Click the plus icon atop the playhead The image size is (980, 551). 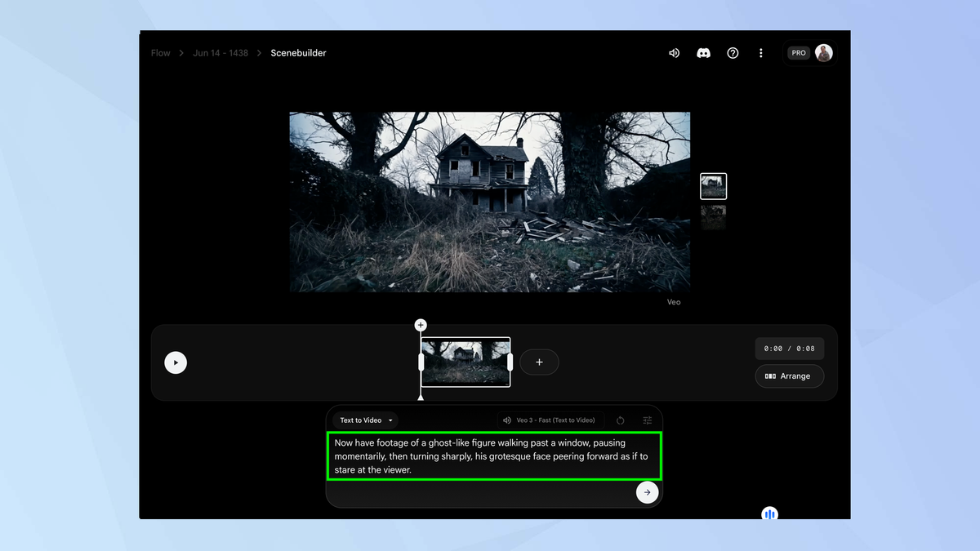(x=421, y=325)
